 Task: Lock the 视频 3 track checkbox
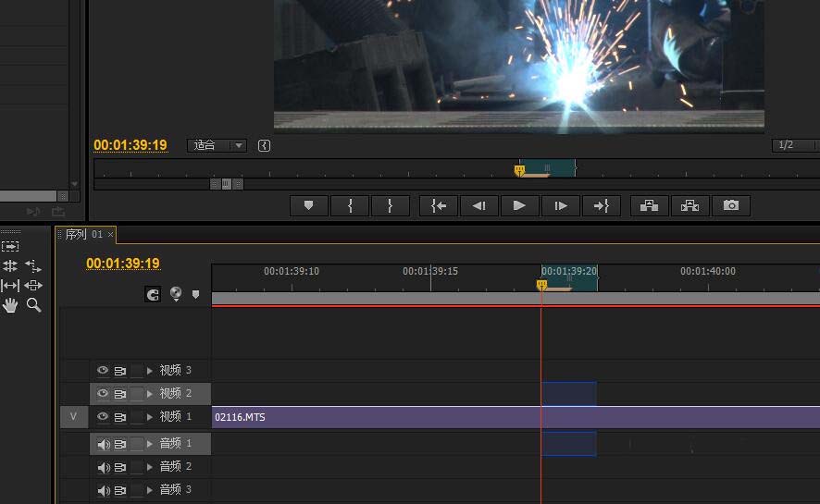coord(136,371)
